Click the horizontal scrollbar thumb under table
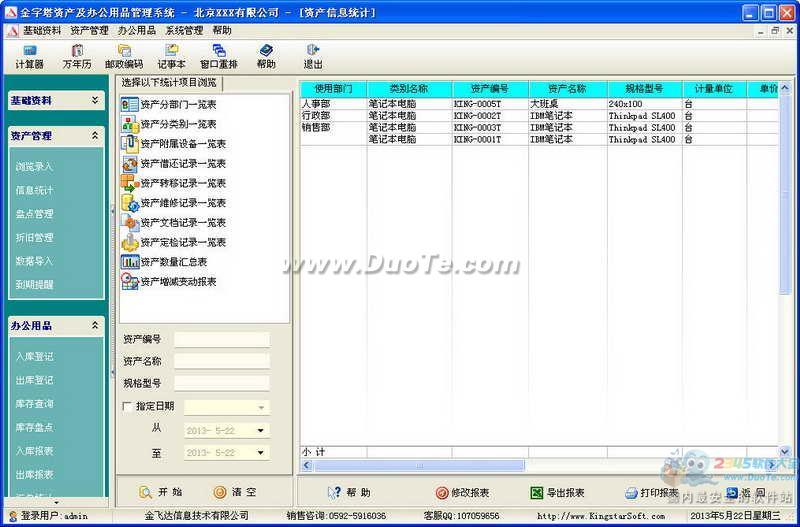Screen dimensions: 800x527 coord(419,465)
